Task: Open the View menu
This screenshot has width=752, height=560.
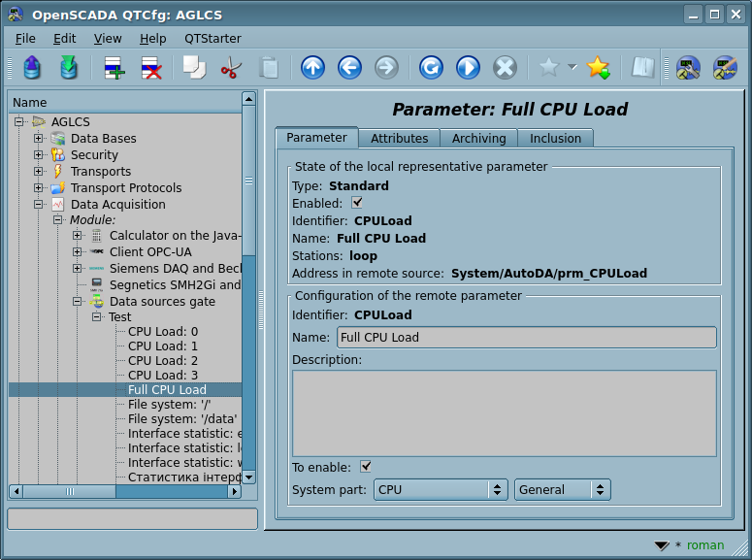Action: pyautogui.click(x=108, y=39)
